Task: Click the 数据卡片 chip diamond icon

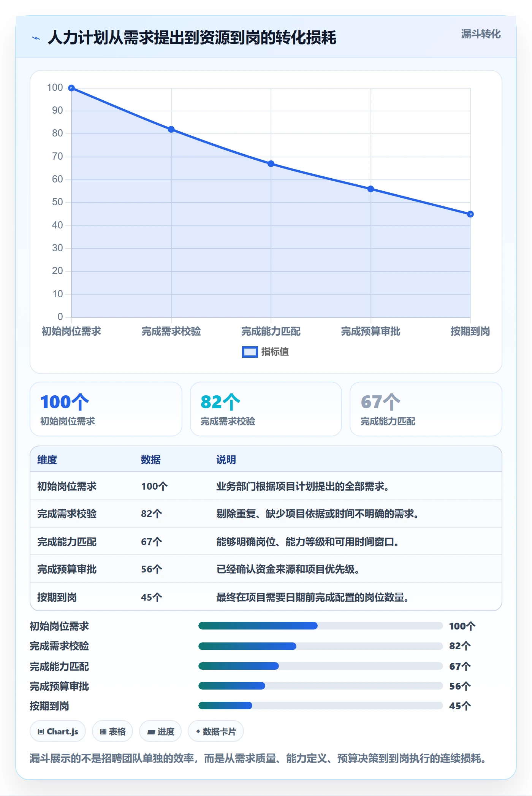Action: pos(198,731)
